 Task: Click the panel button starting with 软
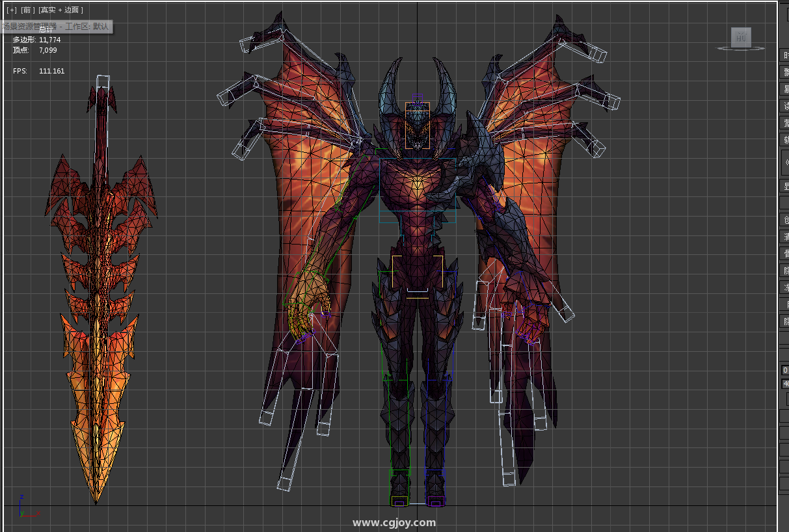pyautogui.click(x=785, y=140)
